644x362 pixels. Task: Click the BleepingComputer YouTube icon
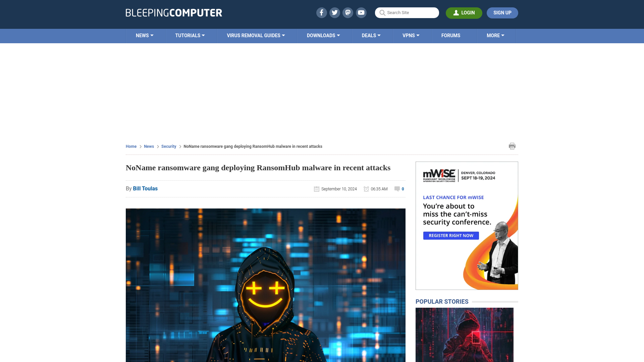(361, 12)
